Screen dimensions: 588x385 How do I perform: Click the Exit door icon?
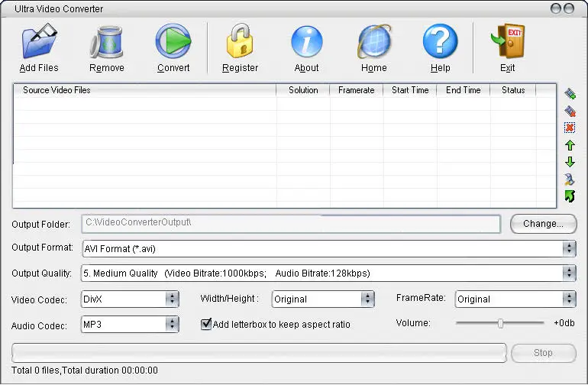[x=508, y=40]
